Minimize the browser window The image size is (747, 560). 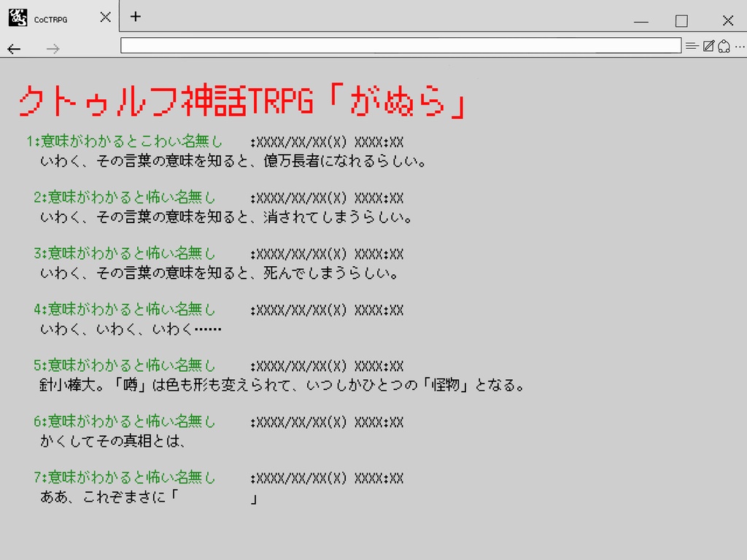coord(641,21)
